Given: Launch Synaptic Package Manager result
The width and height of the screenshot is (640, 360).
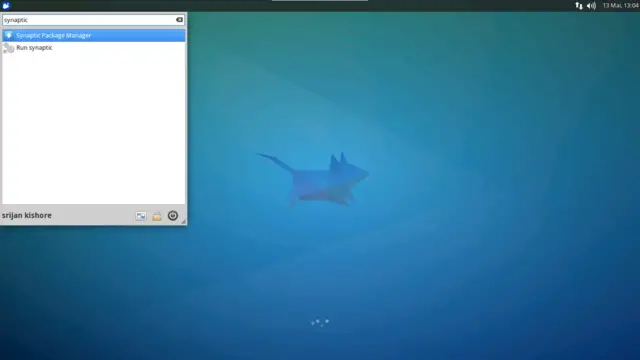Looking at the screenshot, I should [x=93, y=36].
